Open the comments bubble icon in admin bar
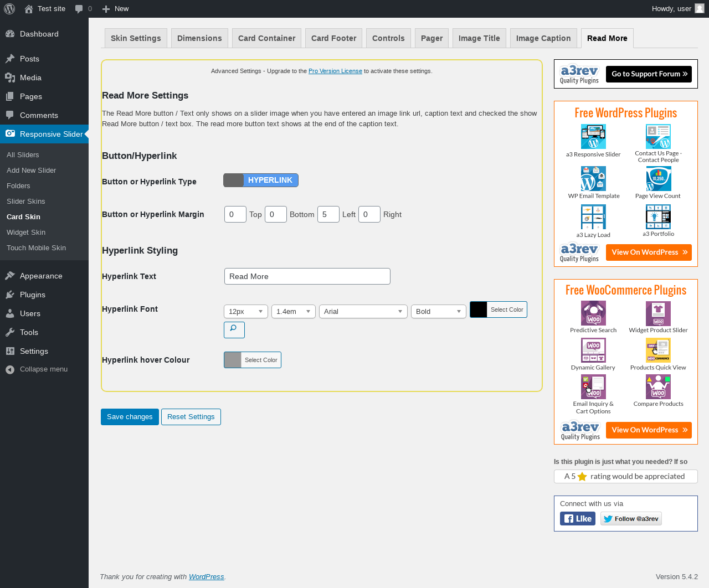The height and width of the screenshot is (588, 709). [x=79, y=9]
